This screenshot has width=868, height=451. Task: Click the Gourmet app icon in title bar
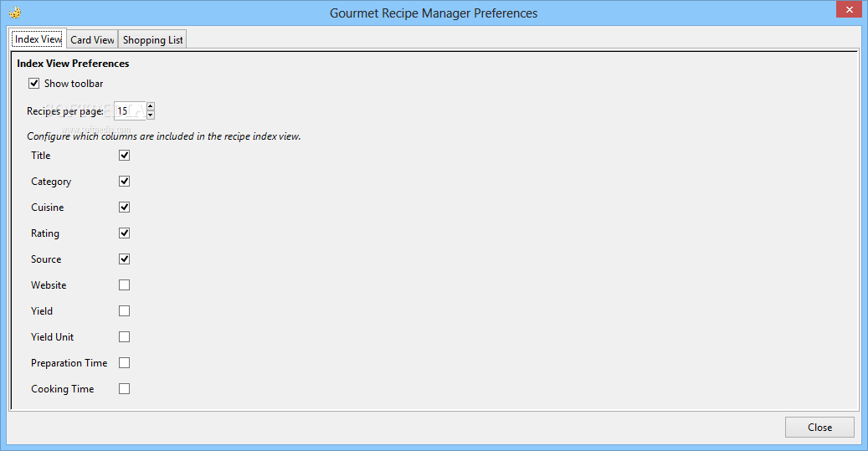point(15,13)
